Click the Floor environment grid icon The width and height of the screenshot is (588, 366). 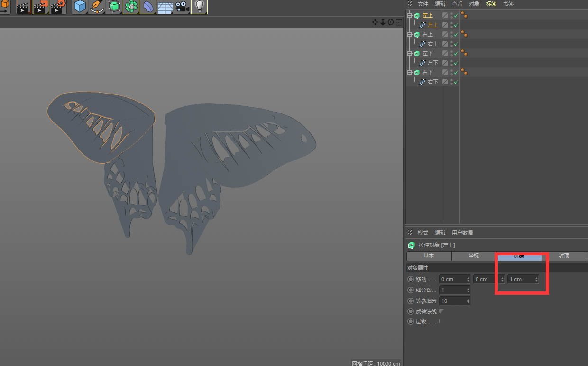coord(165,7)
